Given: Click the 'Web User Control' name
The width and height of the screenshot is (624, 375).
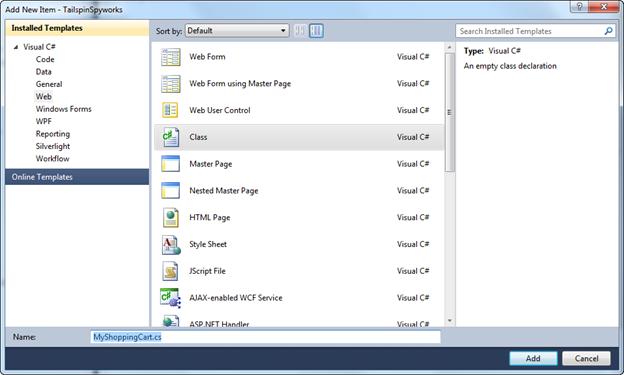Looking at the screenshot, I should tap(220, 110).
